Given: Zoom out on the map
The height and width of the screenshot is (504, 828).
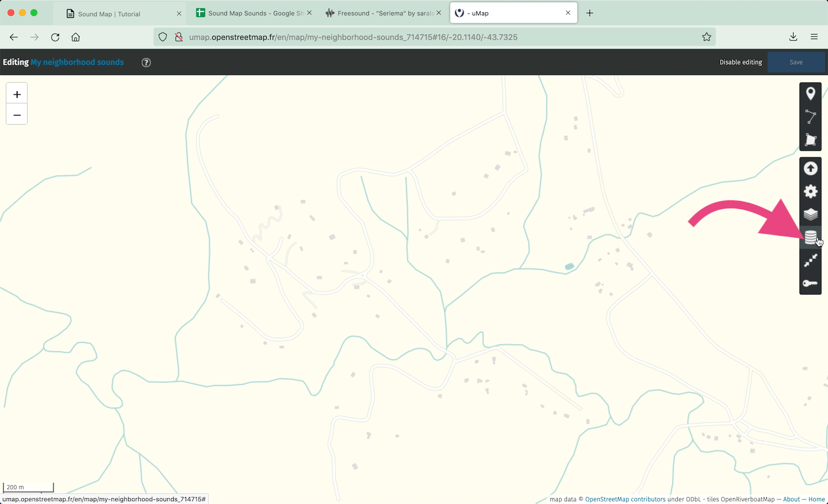Looking at the screenshot, I should tap(17, 115).
